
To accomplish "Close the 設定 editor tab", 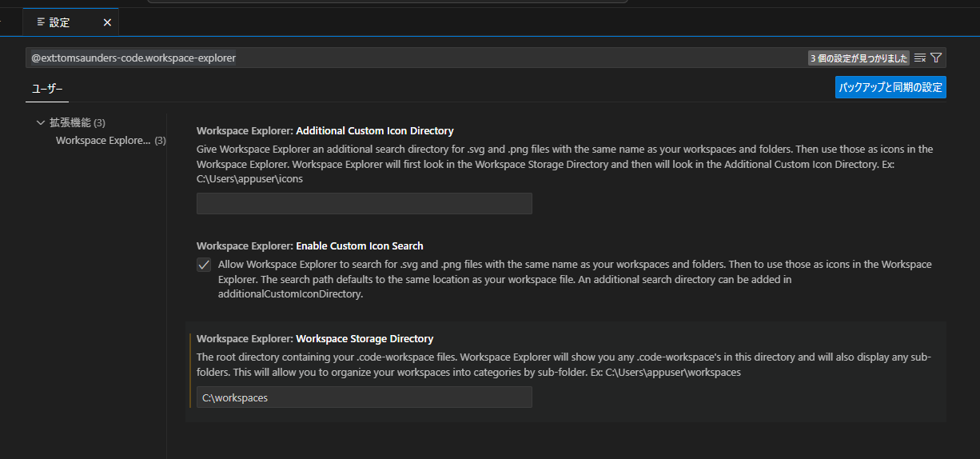I will (107, 22).
